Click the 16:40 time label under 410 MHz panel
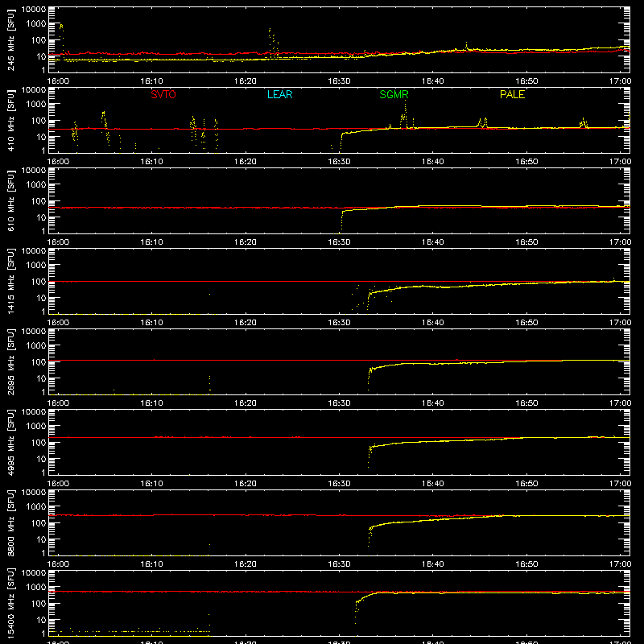The image size is (644, 644). 433,162
